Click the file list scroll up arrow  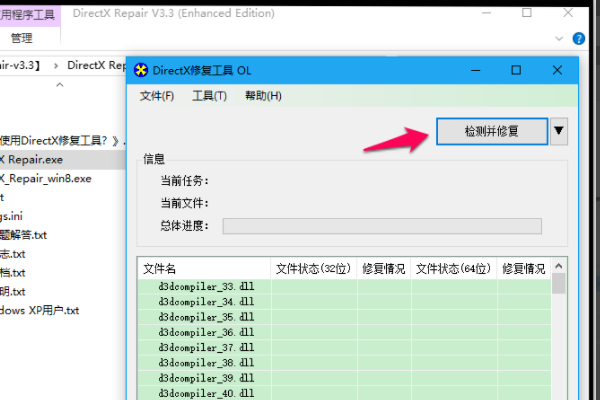tap(559, 266)
